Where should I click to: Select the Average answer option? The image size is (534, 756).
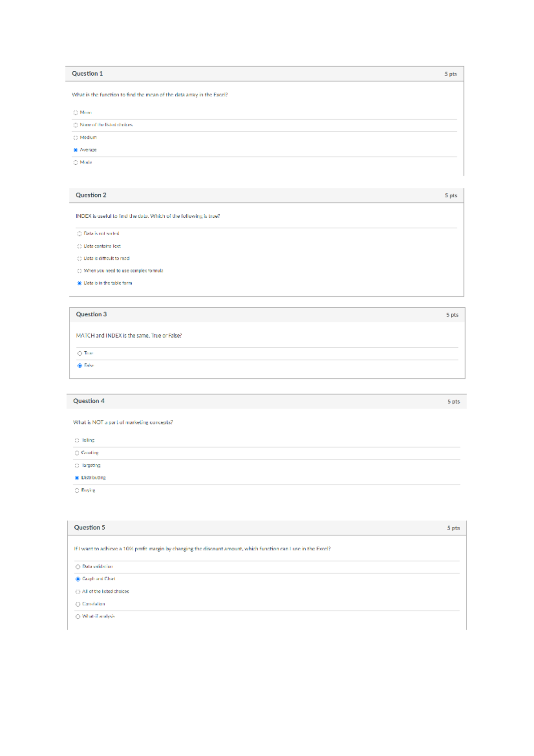click(x=76, y=150)
